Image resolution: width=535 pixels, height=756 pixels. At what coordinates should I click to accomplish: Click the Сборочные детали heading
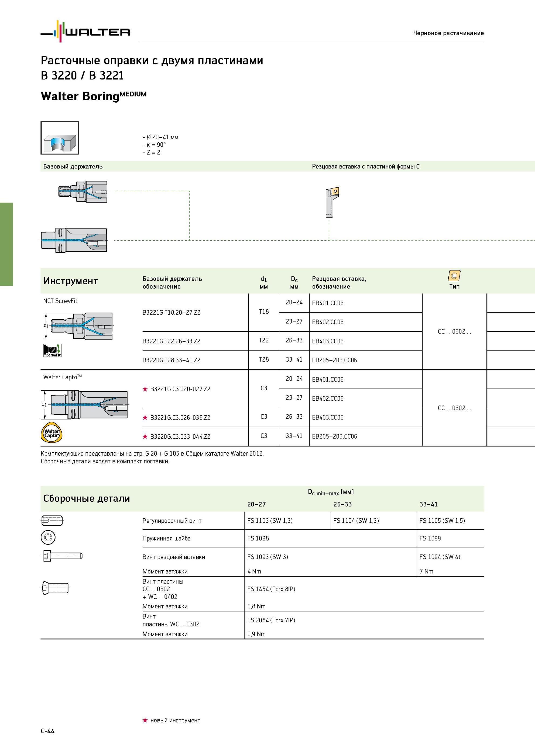point(87,498)
